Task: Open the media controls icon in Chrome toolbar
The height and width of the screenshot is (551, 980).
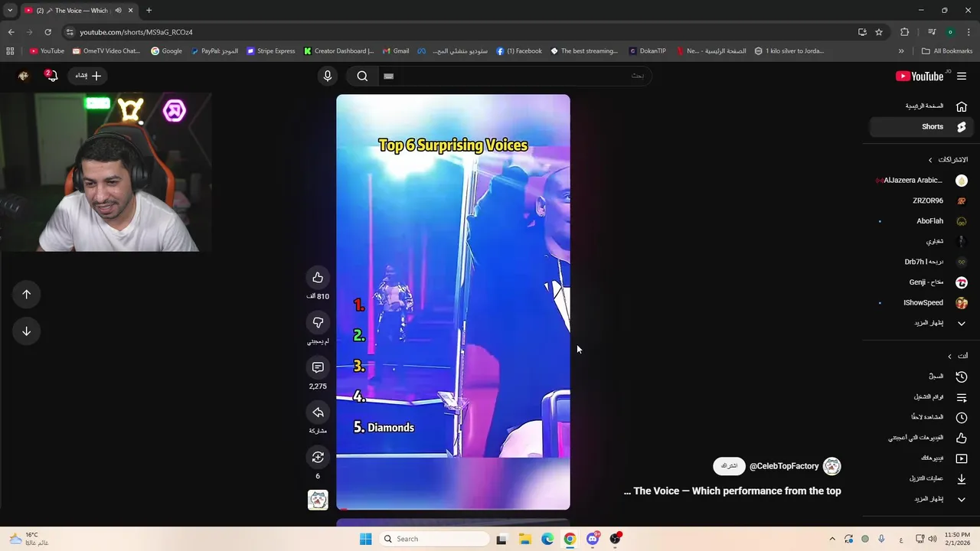Action: pyautogui.click(x=932, y=32)
